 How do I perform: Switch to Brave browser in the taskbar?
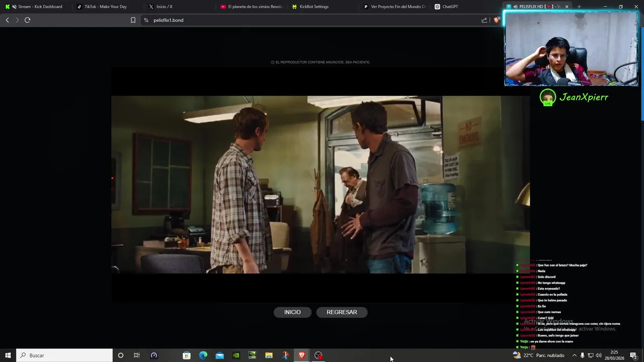[x=302, y=355]
